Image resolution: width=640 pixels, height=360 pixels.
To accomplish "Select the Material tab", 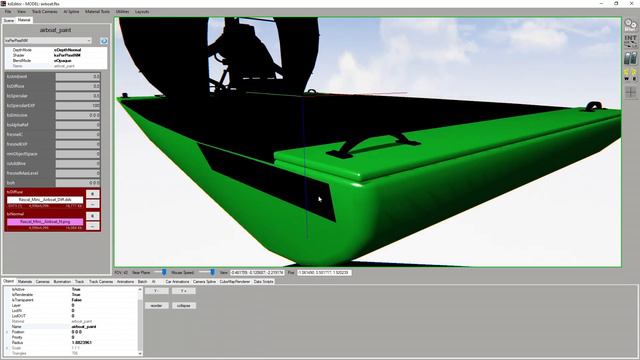I will 24,20.
